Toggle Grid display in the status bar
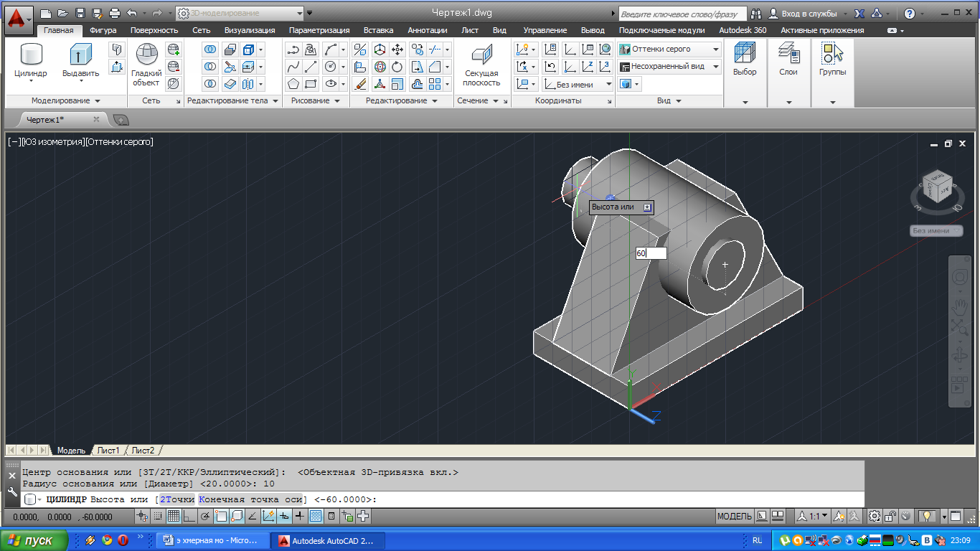Image resolution: width=980 pixels, height=551 pixels. (x=174, y=516)
